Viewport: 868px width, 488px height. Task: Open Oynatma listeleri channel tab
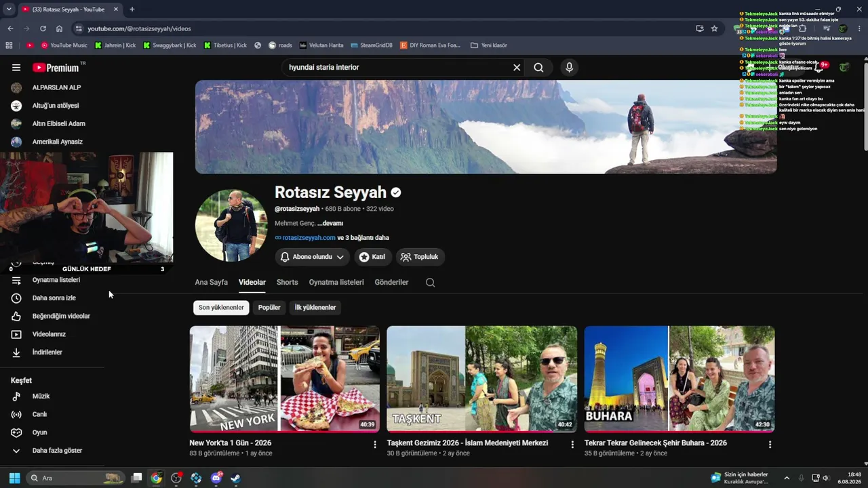click(x=336, y=283)
